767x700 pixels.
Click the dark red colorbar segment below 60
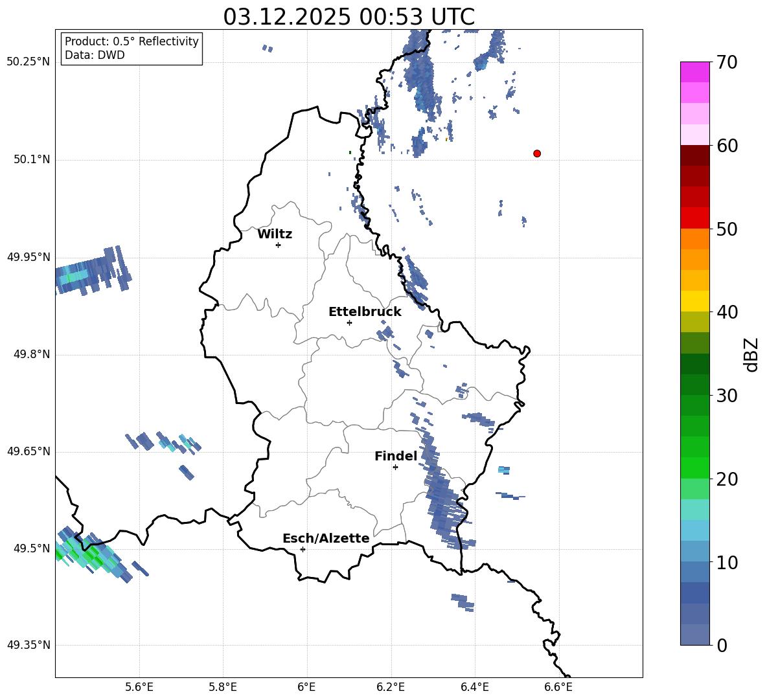pyautogui.click(x=694, y=155)
